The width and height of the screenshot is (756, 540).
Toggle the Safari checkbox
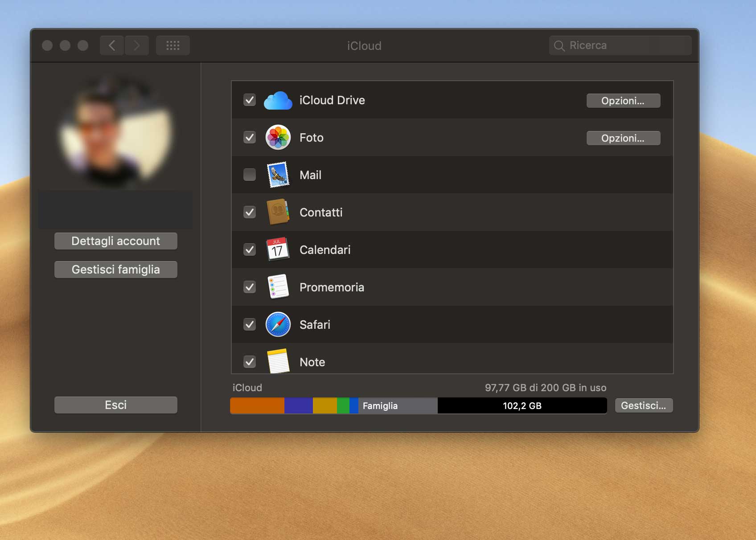250,324
